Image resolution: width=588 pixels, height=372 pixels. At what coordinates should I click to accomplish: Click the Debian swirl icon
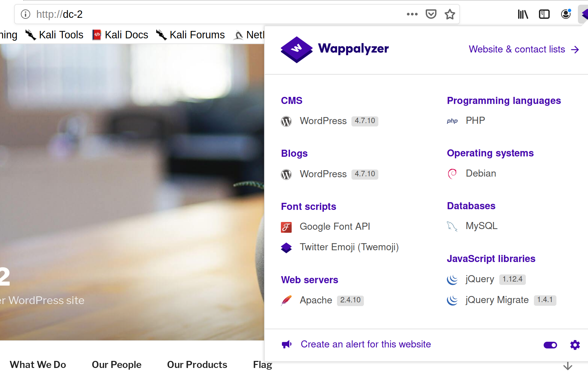[452, 174]
